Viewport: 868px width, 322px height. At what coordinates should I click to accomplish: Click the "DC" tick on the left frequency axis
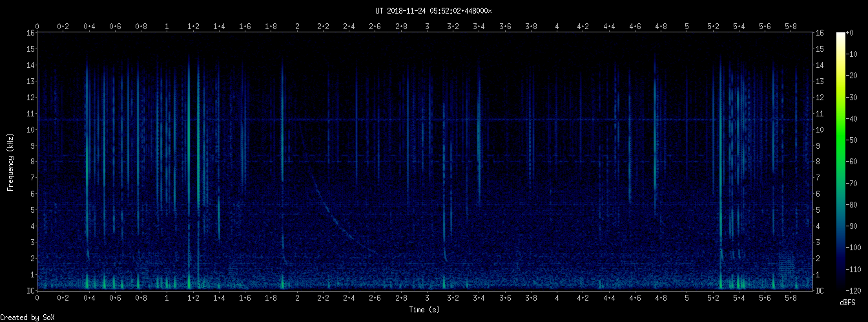coord(30,291)
